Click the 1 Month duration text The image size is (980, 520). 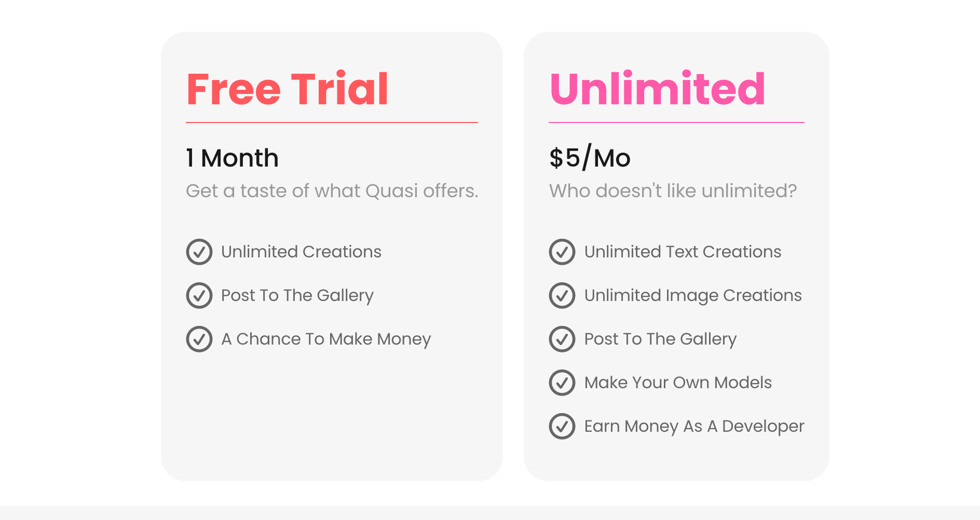point(232,158)
